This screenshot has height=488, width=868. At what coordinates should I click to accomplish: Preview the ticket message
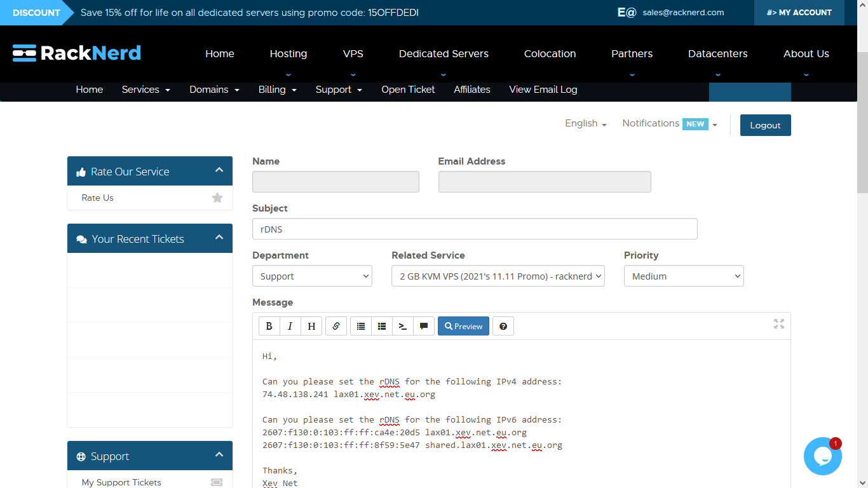click(x=463, y=326)
